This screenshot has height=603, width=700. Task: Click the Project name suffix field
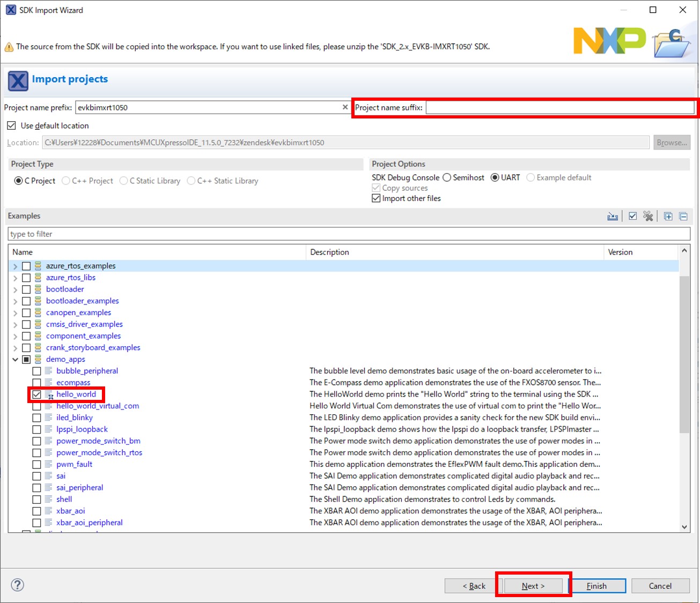point(559,108)
